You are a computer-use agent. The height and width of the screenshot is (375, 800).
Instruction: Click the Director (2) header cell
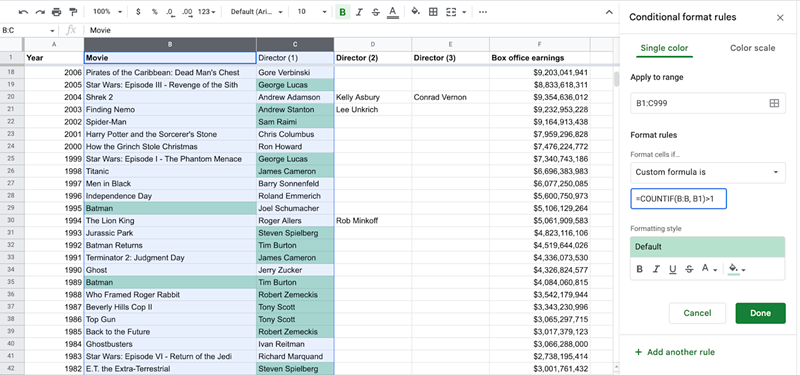(x=373, y=58)
